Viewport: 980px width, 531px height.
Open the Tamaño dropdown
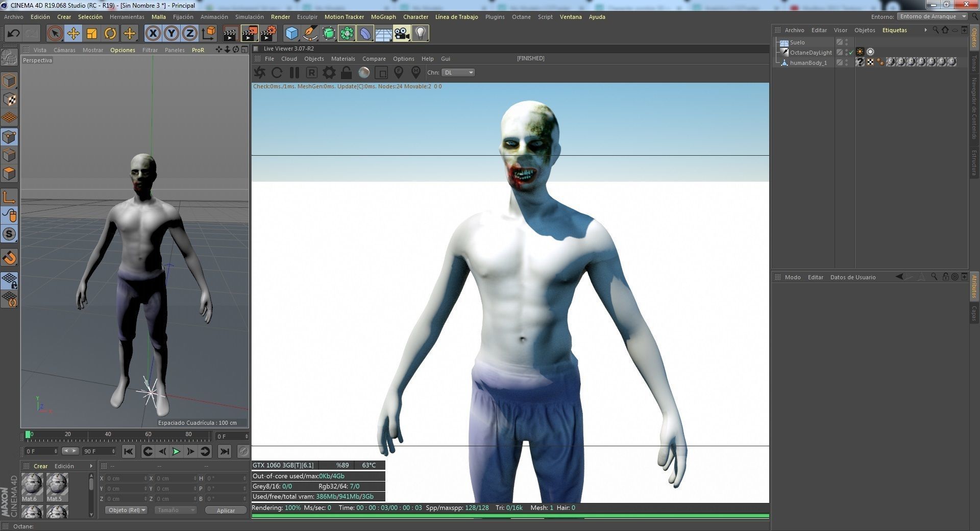coord(175,510)
